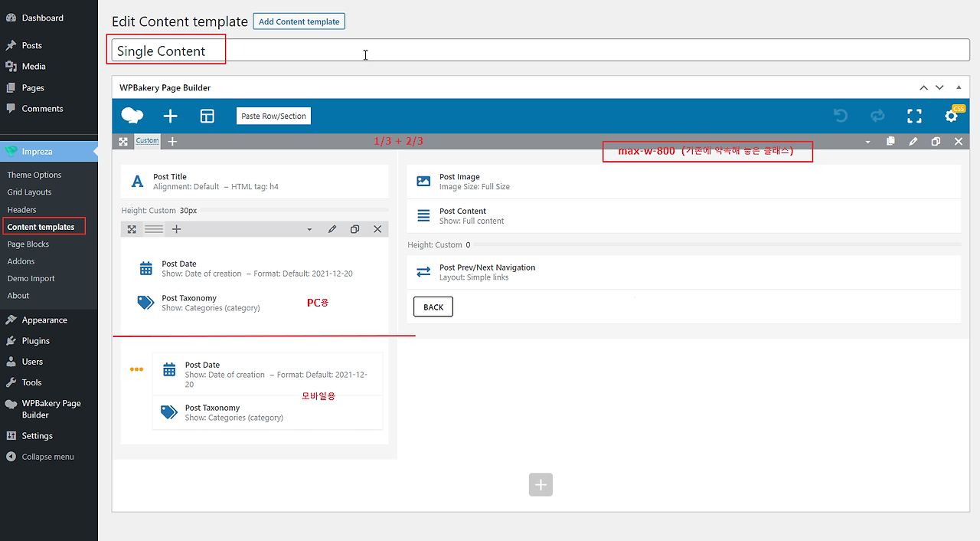Image resolution: width=980 pixels, height=541 pixels.
Task: Go to Page Blocks submenu
Action: pos(28,244)
